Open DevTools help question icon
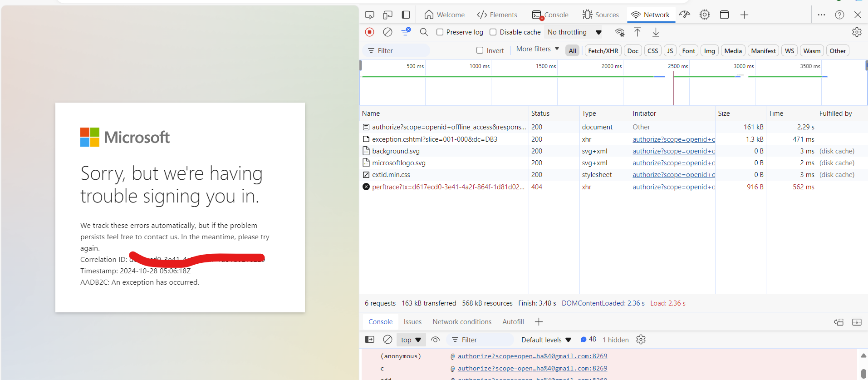Viewport: 868px width, 380px height. 840,15
